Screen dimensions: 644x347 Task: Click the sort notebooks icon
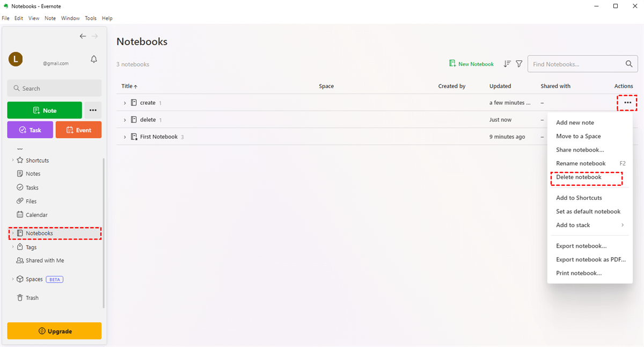(507, 64)
